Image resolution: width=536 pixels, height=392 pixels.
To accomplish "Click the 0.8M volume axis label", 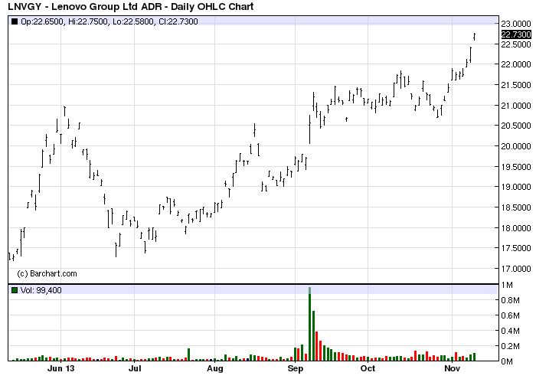I will pos(510,300).
